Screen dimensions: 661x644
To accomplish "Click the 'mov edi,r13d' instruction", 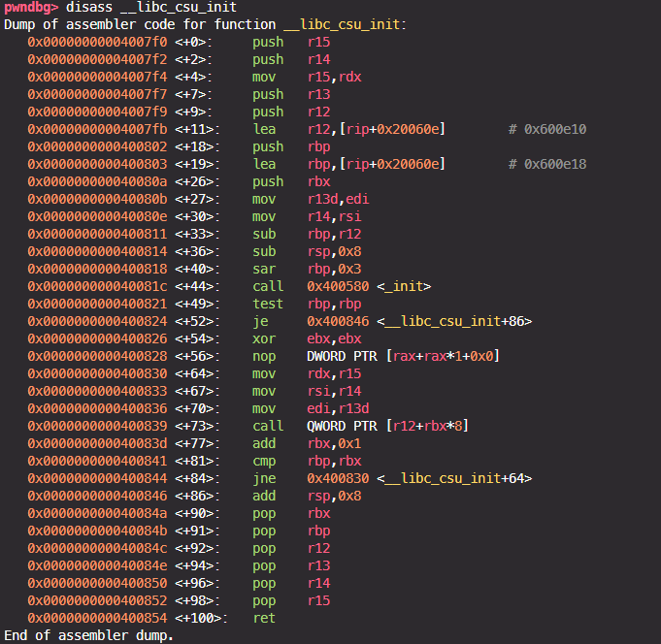I will tap(311, 408).
